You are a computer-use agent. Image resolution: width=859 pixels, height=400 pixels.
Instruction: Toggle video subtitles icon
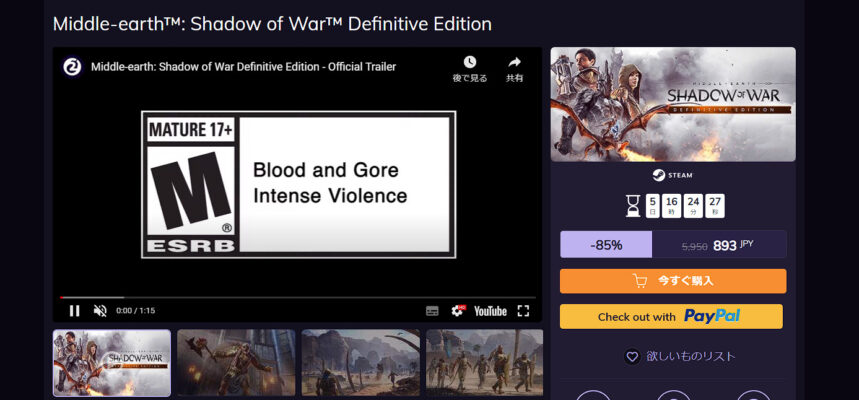[432, 311]
